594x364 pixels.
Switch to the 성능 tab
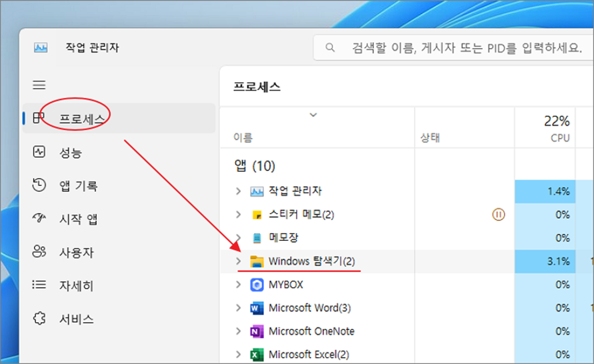pos(119,152)
